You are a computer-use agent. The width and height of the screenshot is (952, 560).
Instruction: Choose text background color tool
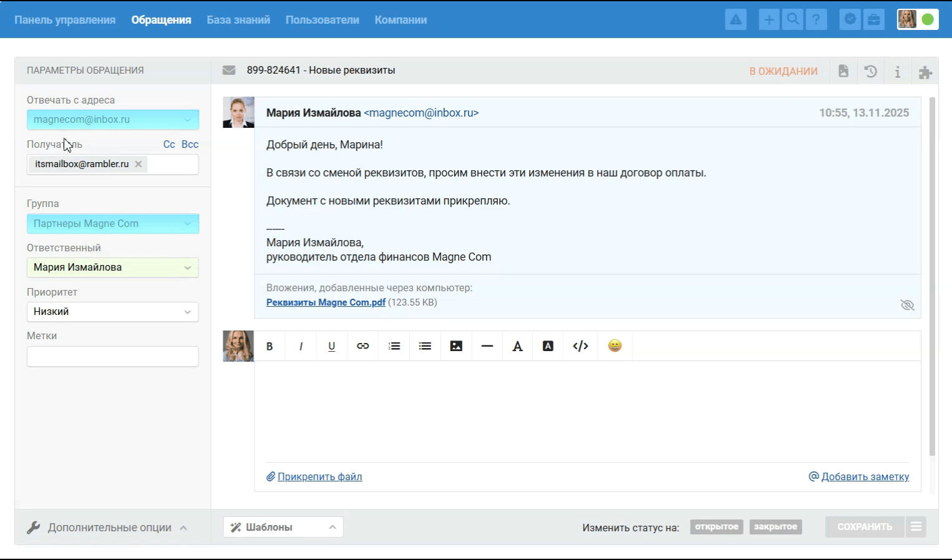548,346
